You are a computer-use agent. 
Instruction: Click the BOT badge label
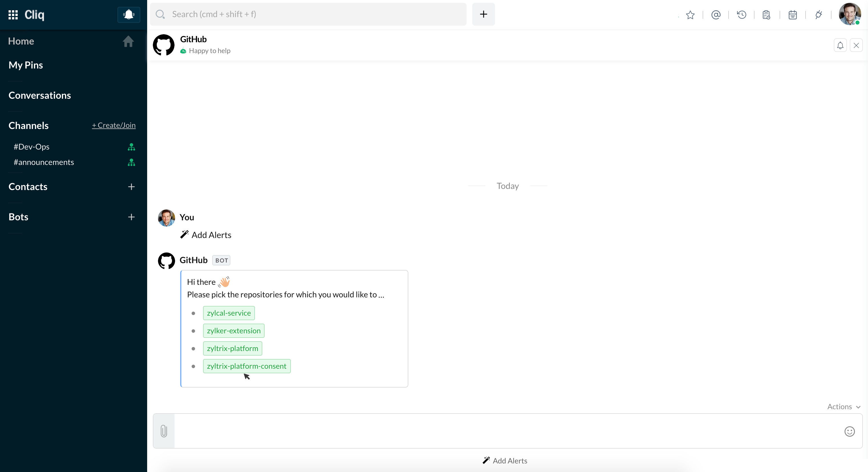221,260
